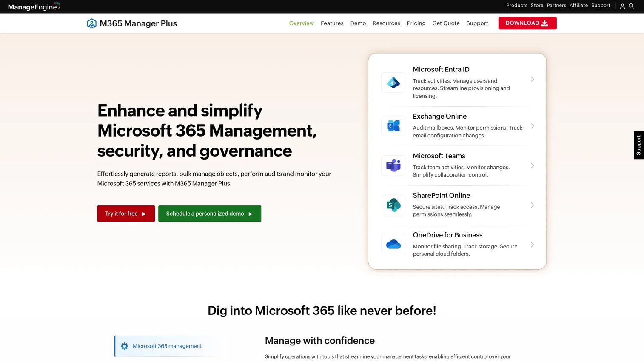The height and width of the screenshot is (362, 644).
Task: Open the side Support tab on right edge
Action: [x=639, y=145]
